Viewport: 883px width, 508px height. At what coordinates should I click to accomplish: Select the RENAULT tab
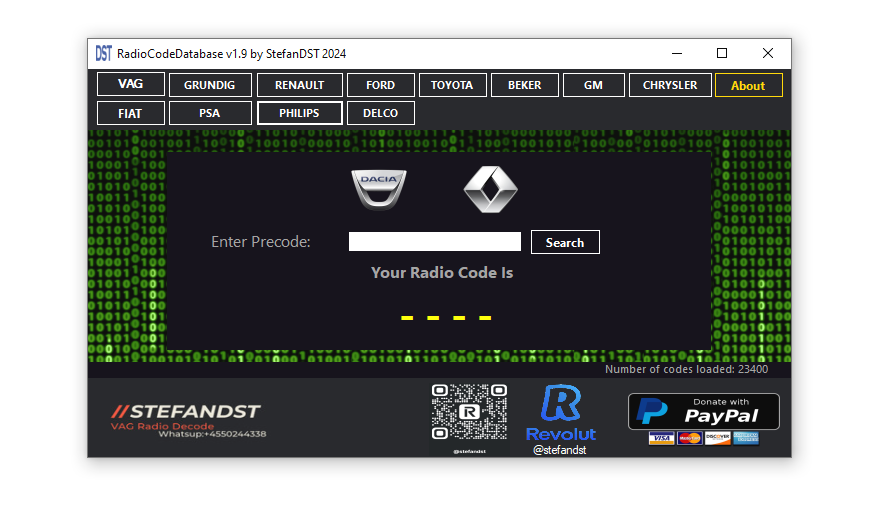click(x=300, y=85)
